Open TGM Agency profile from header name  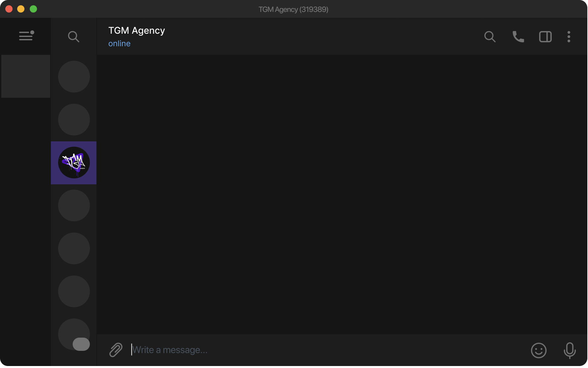(x=136, y=30)
